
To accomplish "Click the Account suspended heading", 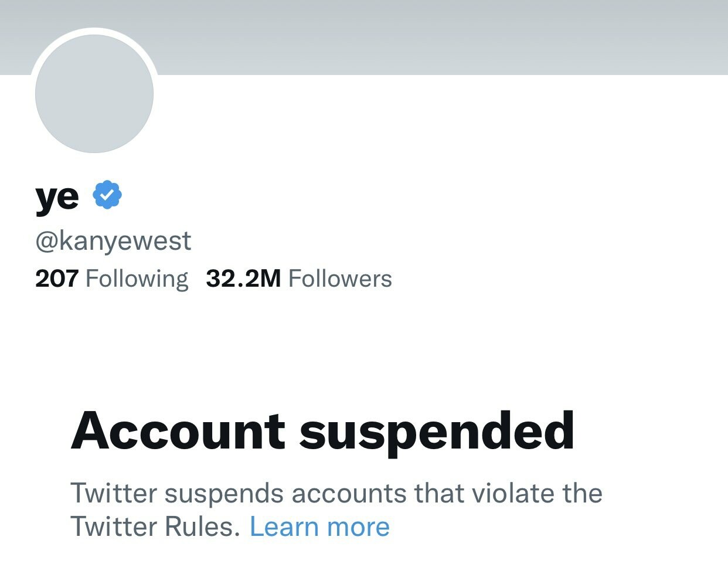I will click(322, 432).
